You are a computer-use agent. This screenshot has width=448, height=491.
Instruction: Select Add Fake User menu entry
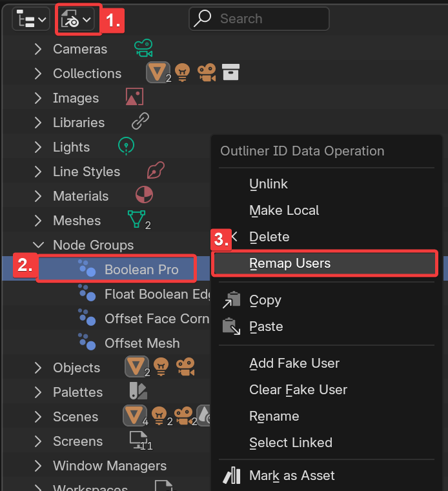tap(294, 363)
